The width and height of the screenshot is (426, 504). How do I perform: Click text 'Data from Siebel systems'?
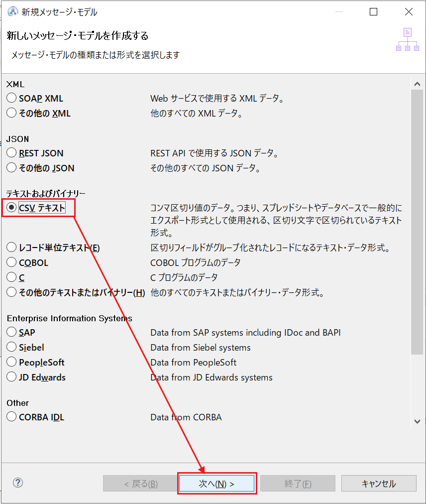[x=201, y=348]
